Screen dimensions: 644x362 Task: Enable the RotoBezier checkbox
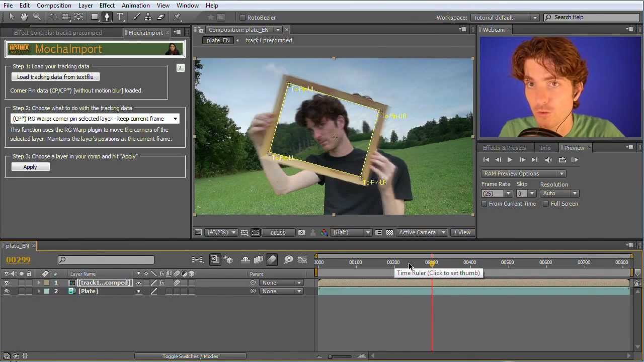pos(243,18)
